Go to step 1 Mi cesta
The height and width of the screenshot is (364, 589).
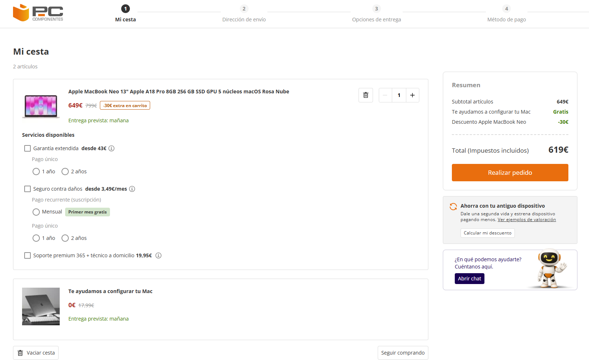[x=126, y=14]
